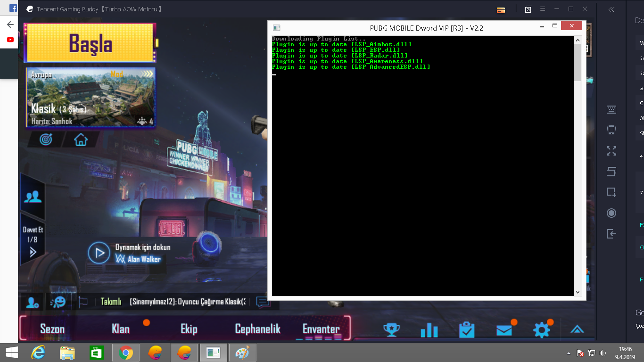This screenshot has height=362, width=644.
Task: Open the multi-window icon in emulator sidebar
Action: pos(611,172)
